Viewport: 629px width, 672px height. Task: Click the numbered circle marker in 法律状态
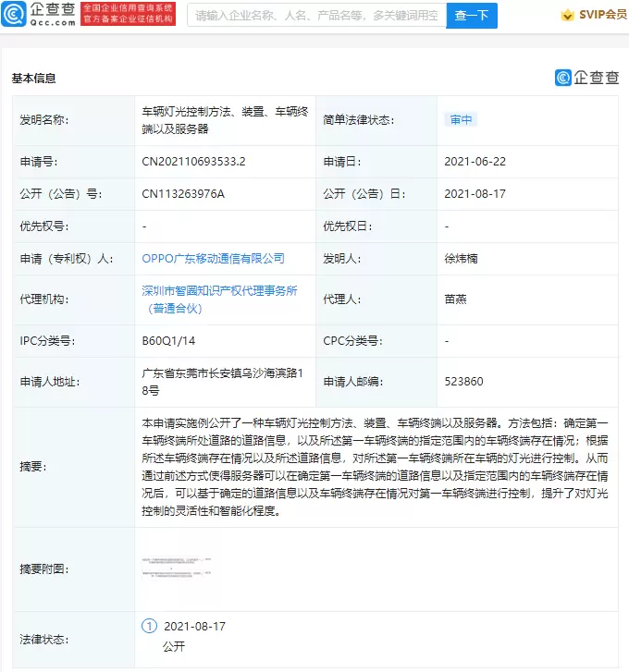tap(150, 626)
